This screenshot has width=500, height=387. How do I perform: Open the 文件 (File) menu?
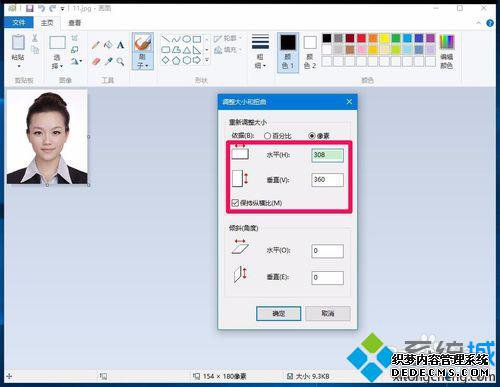[x=19, y=22]
